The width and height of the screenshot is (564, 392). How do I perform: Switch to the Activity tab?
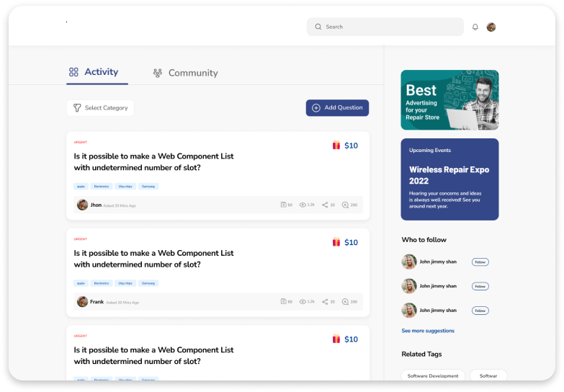[x=93, y=72]
